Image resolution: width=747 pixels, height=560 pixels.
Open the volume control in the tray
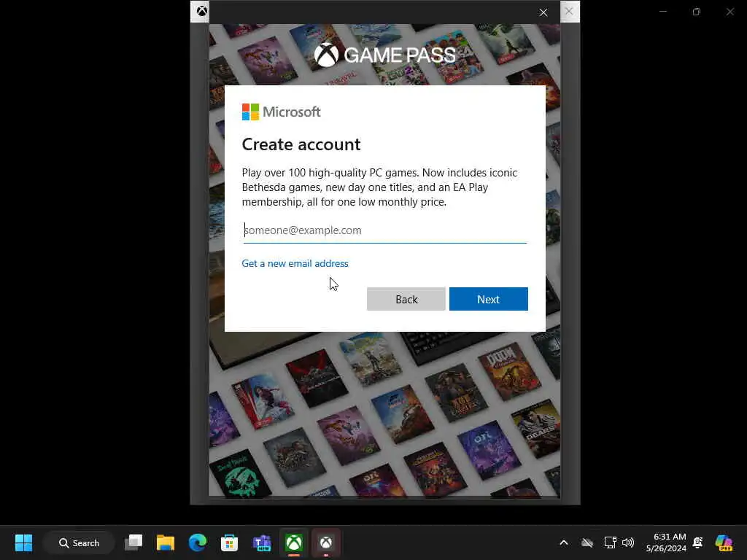click(628, 542)
